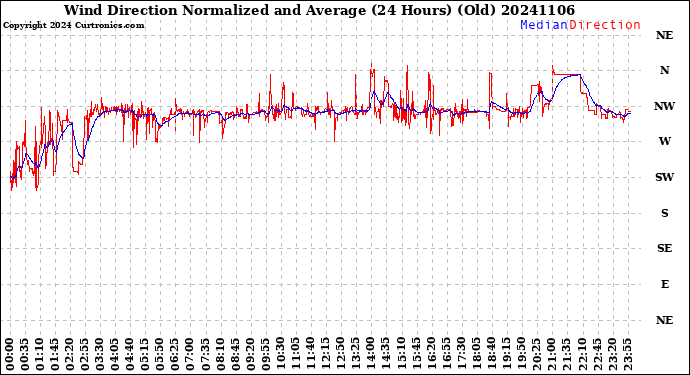Select the 'NW' axis label
The height and width of the screenshot is (375, 690).
(664, 106)
